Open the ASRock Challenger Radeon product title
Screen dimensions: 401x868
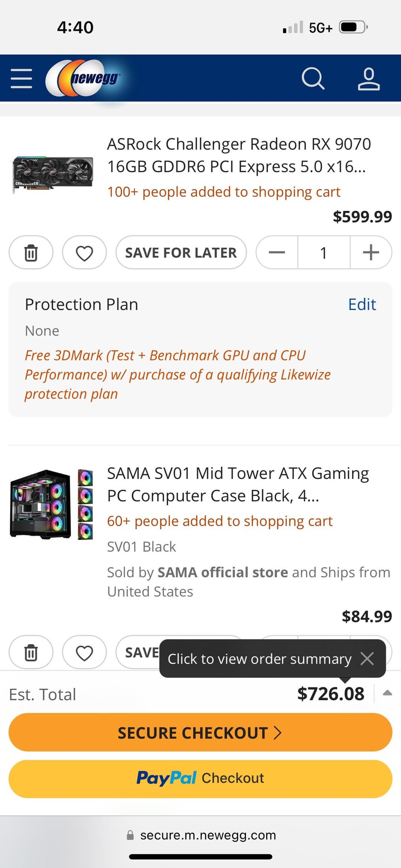point(239,155)
